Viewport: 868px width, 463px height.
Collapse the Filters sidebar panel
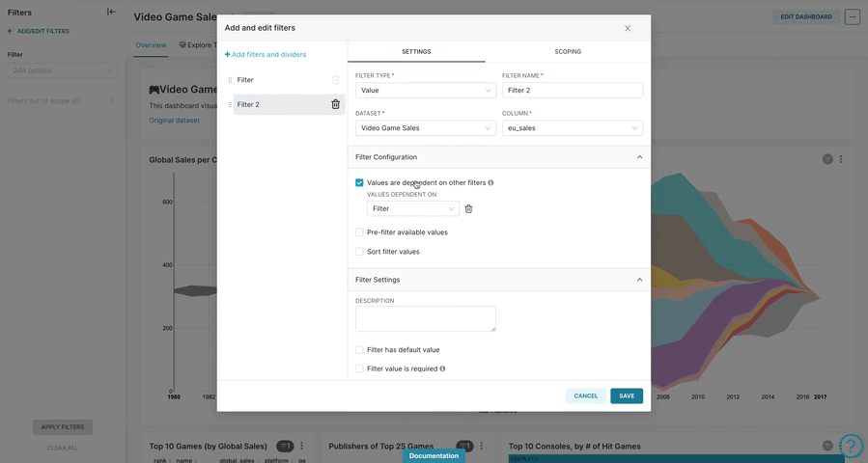[x=111, y=13]
